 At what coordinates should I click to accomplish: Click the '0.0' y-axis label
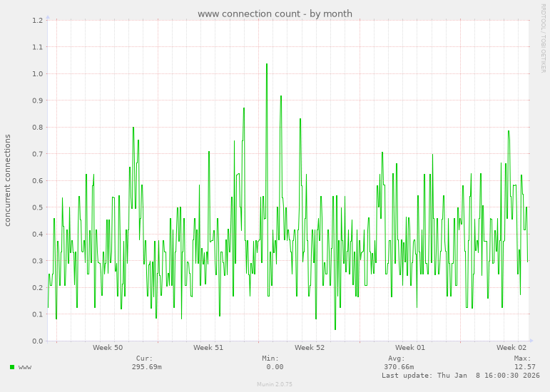38,341
